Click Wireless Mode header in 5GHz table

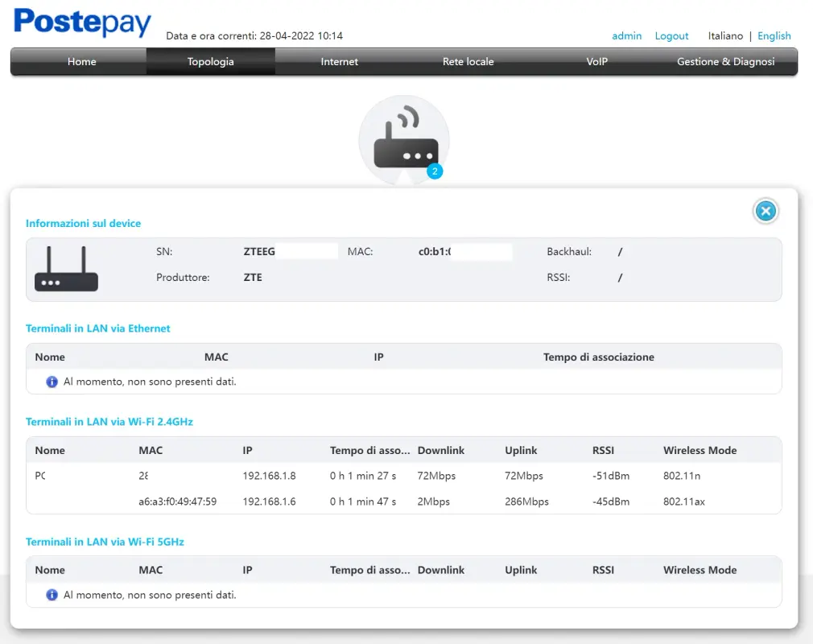pyautogui.click(x=700, y=570)
